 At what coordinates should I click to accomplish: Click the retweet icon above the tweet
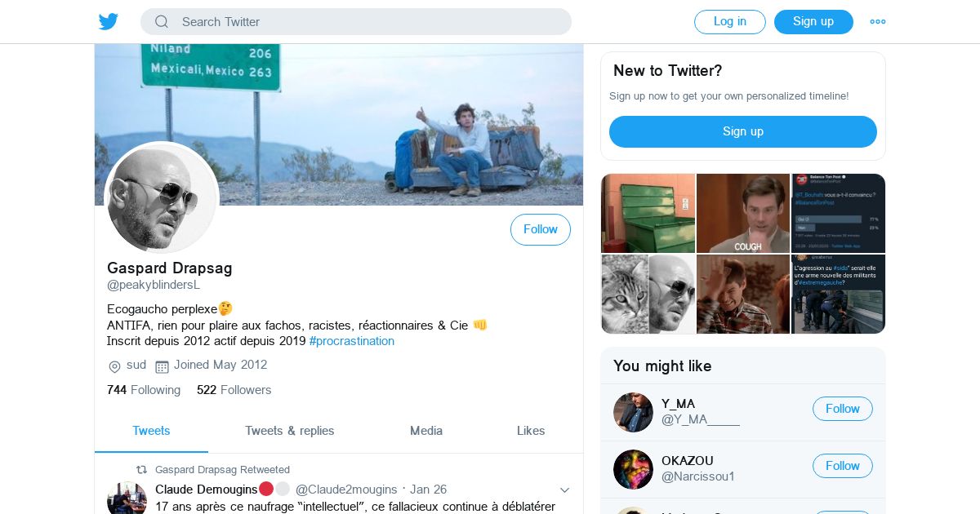click(141, 470)
